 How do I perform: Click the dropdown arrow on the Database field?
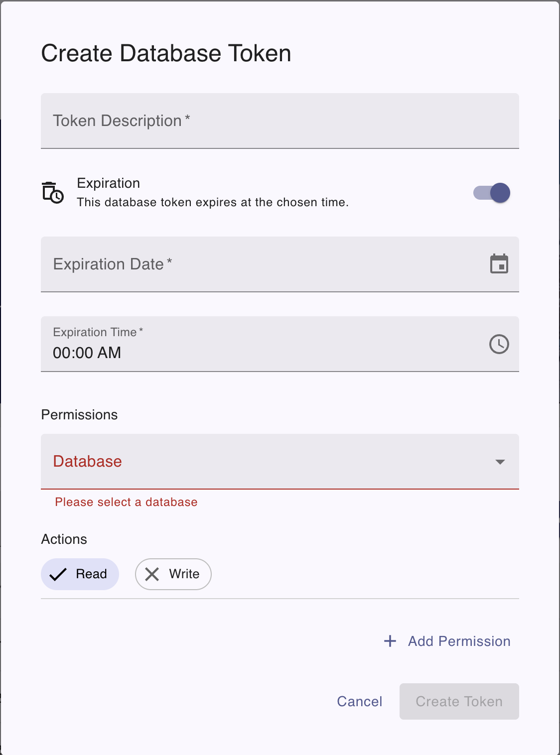pos(500,462)
